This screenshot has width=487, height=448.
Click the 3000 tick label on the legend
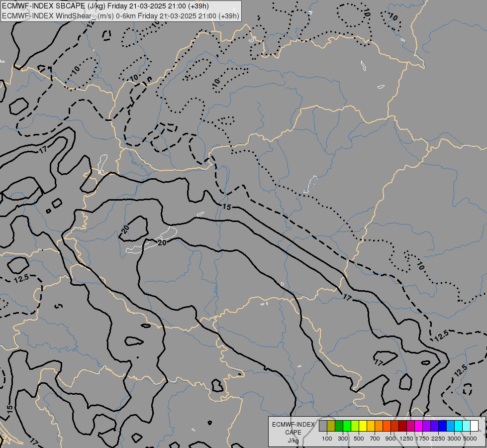coord(454,439)
